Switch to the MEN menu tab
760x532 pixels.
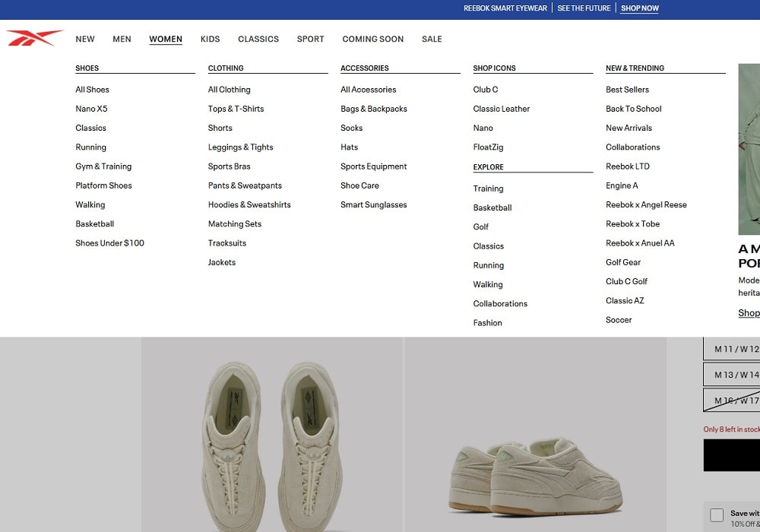(122, 39)
